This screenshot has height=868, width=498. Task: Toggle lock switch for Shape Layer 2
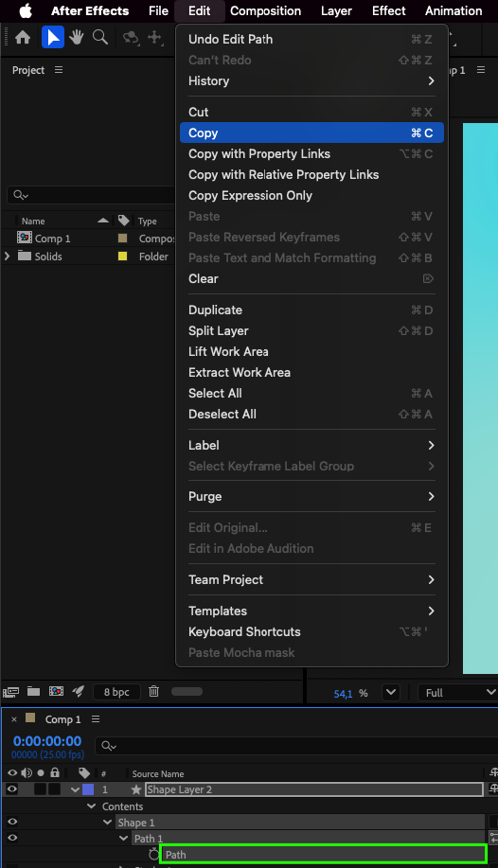click(54, 789)
